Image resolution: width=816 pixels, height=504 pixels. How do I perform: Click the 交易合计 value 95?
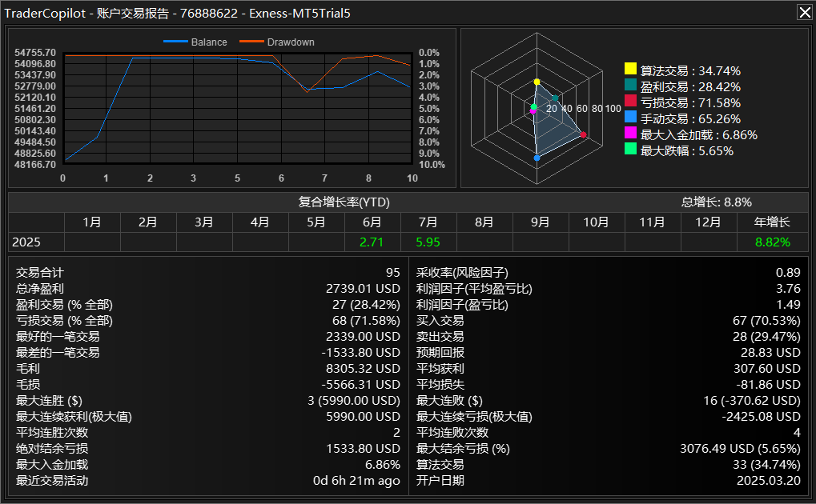[393, 273]
